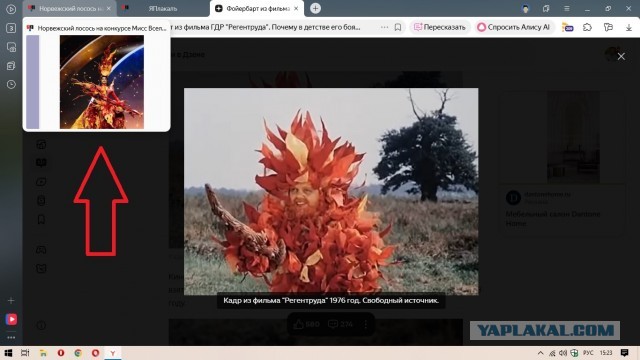
Task: Open the yellow badge icon beside Alice button
Action: coord(567,27)
